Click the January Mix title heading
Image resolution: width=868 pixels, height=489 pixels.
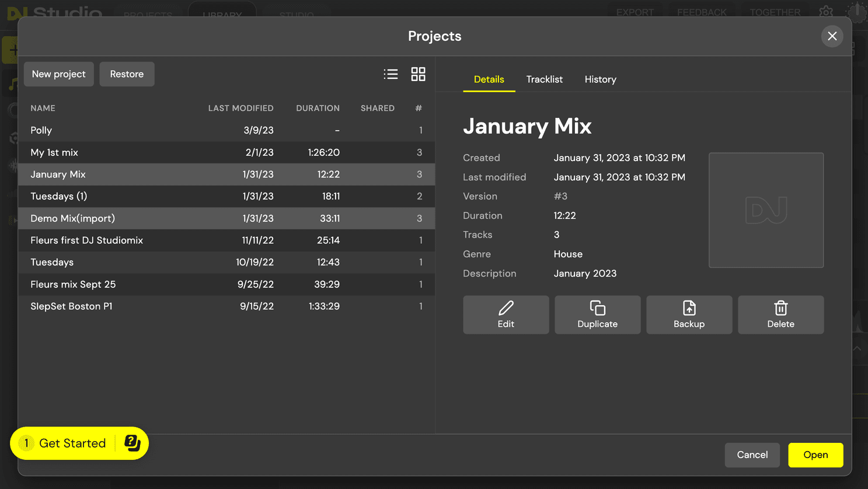click(x=527, y=126)
